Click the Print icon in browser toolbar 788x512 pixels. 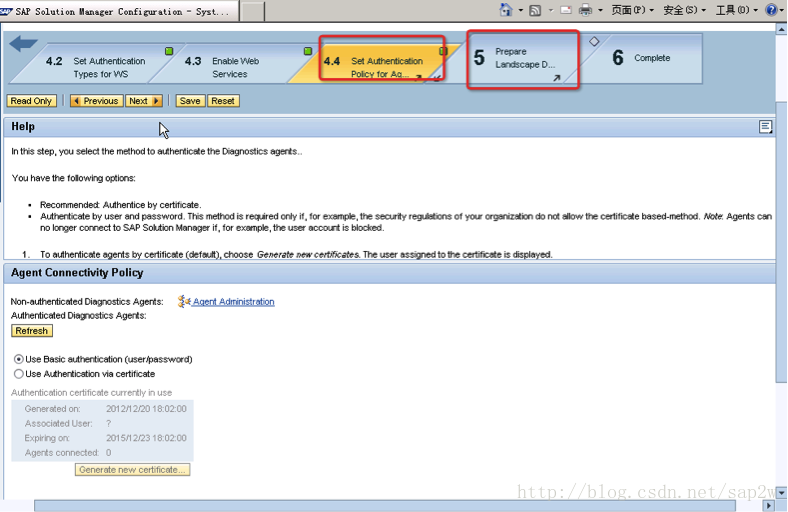[585, 10]
